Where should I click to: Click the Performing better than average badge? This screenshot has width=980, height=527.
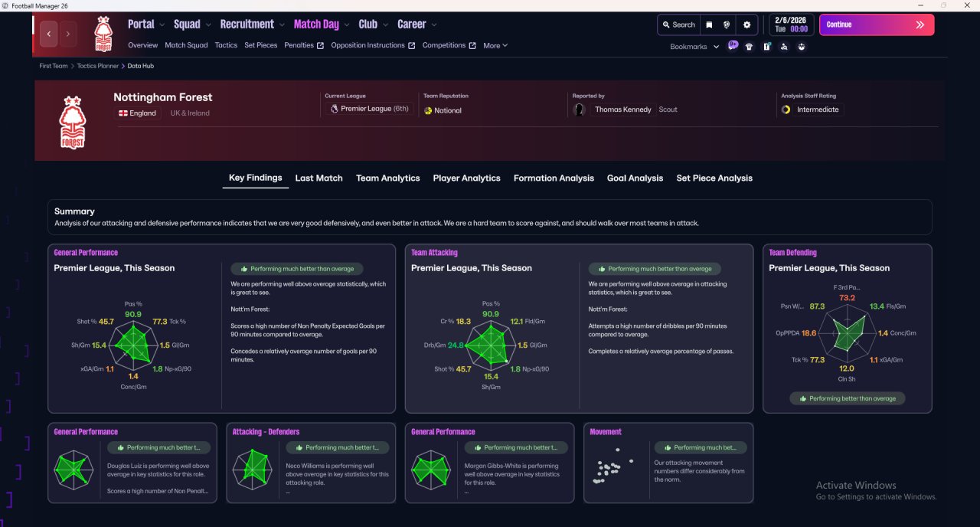point(848,398)
